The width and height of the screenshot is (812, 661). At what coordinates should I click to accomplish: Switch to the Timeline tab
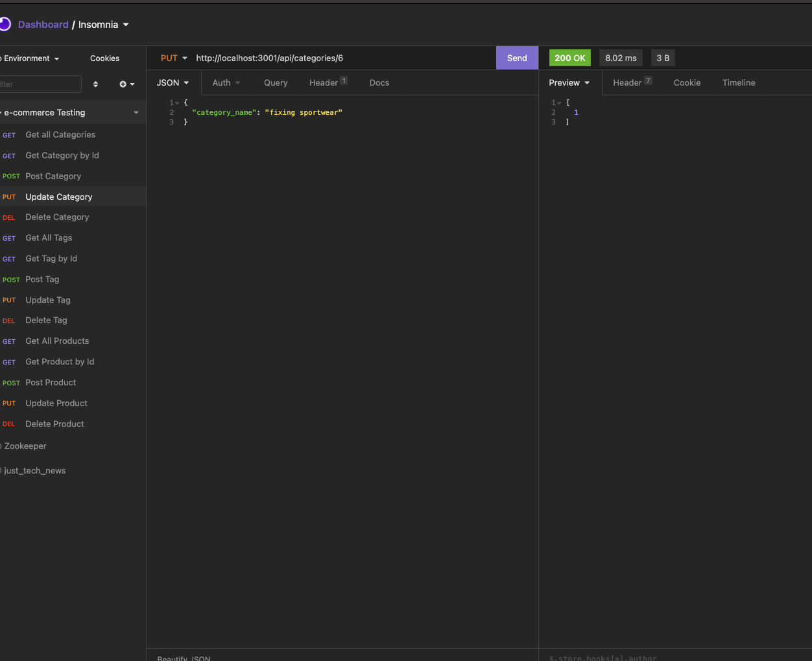click(x=739, y=83)
